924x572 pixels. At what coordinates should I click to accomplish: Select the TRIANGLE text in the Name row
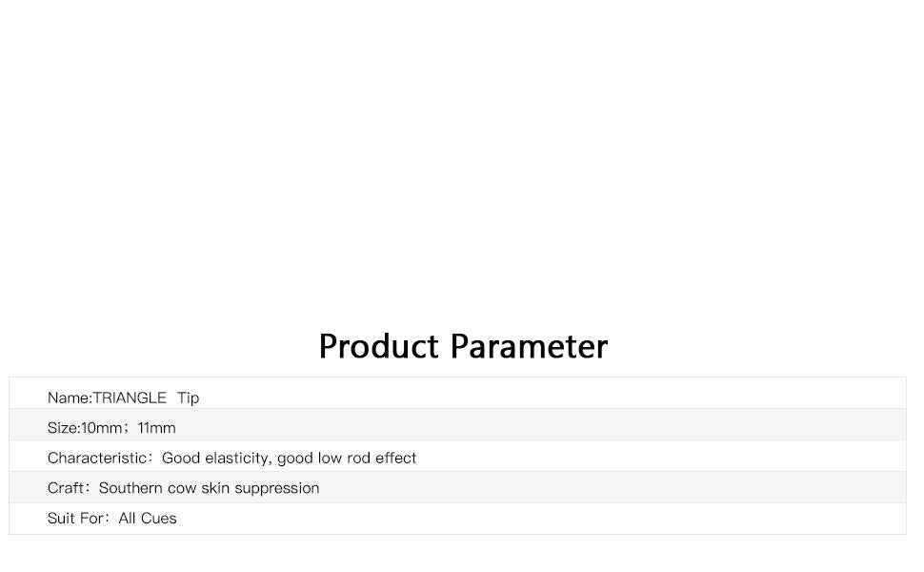130,398
